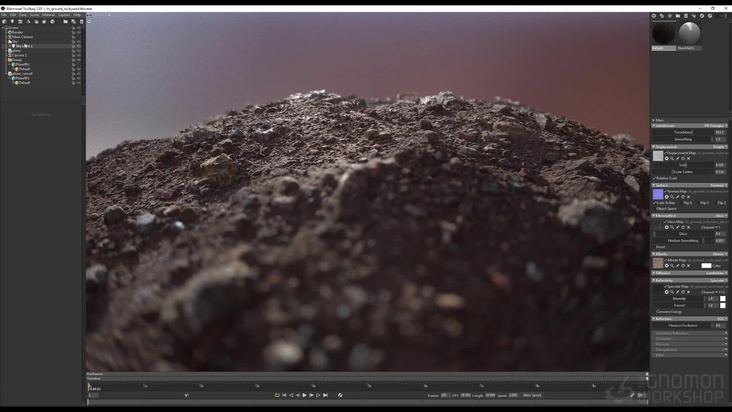The image size is (732, 412).
Task: Open Gloss Map Channel dropdown
Action: (x=710, y=227)
